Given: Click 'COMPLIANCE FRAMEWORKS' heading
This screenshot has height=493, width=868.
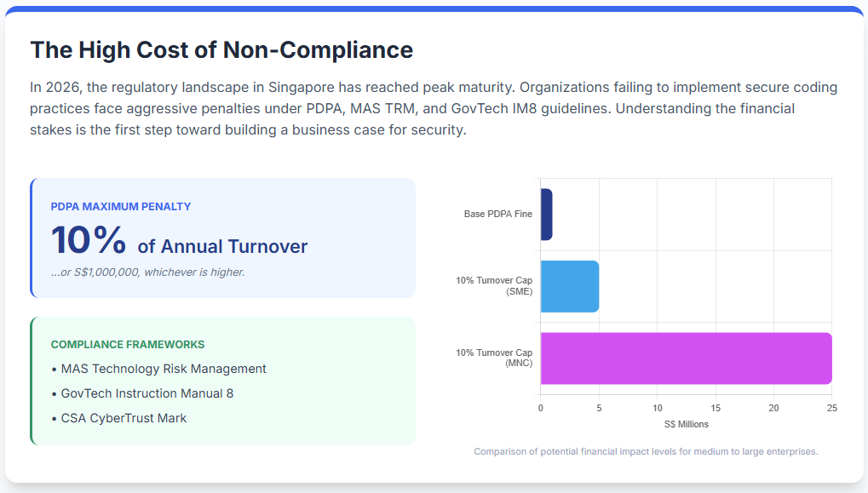Looking at the screenshot, I should (127, 344).
